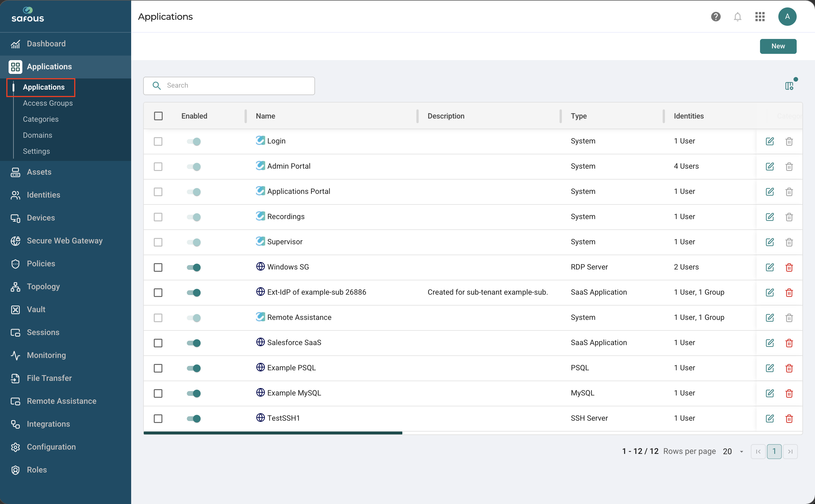Click the New application button
Image resolution: width=815 pixels, height=504 pixels.
(778, 46)
